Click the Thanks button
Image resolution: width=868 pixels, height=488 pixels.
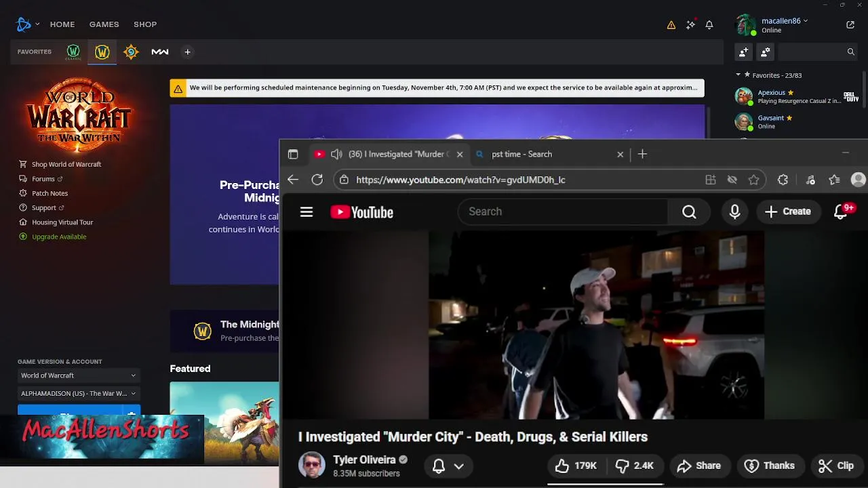770,466
